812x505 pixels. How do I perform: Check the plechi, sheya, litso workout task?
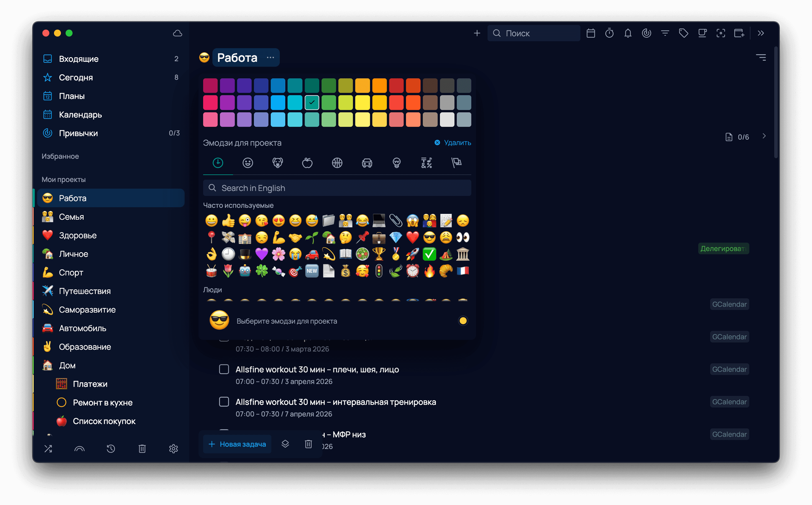pyautogui.click(x=224, y=369)
